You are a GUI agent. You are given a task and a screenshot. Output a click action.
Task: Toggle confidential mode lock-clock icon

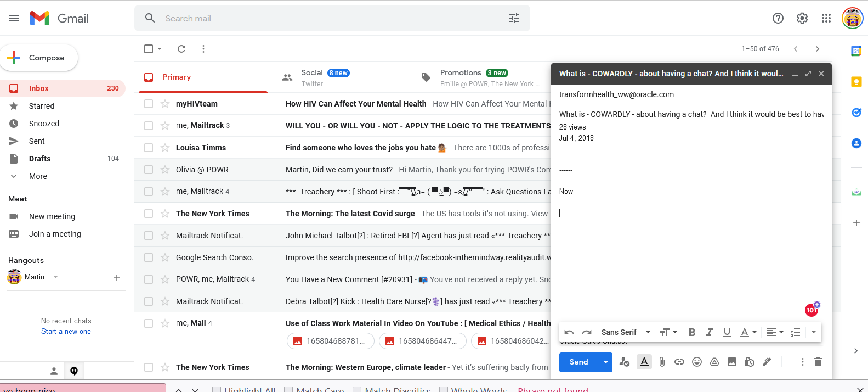point(750,362)
